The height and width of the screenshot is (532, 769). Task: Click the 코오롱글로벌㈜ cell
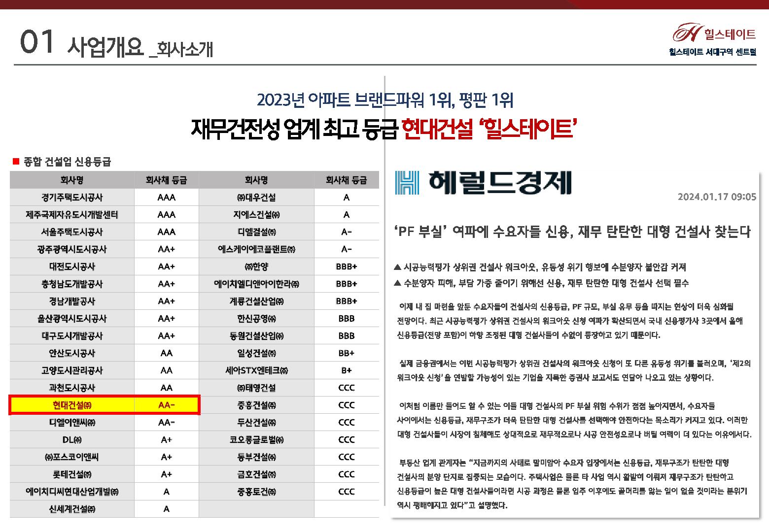pyautogui.click(x=256, y=439)
